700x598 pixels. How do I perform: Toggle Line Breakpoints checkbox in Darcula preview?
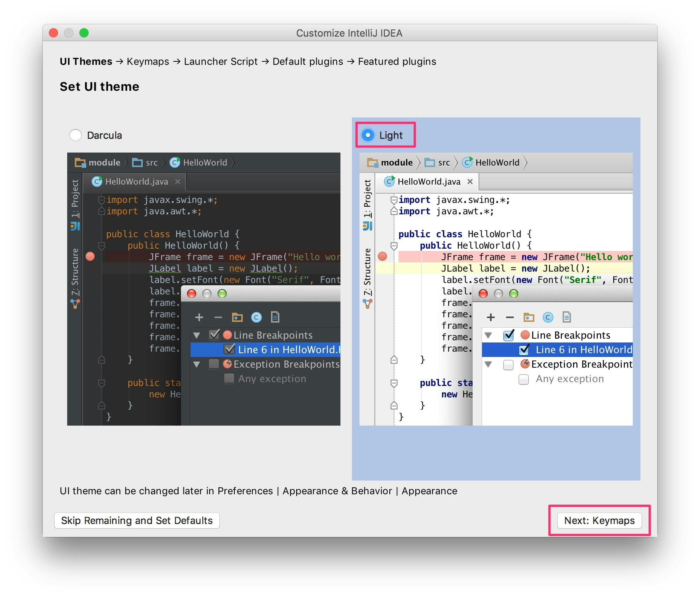[214, 335]
